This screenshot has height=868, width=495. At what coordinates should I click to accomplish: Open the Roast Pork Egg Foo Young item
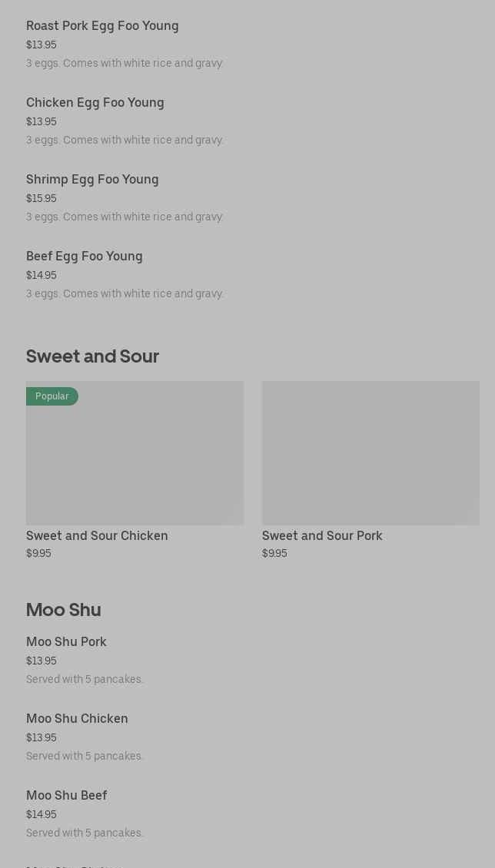(x=102, y=26)
